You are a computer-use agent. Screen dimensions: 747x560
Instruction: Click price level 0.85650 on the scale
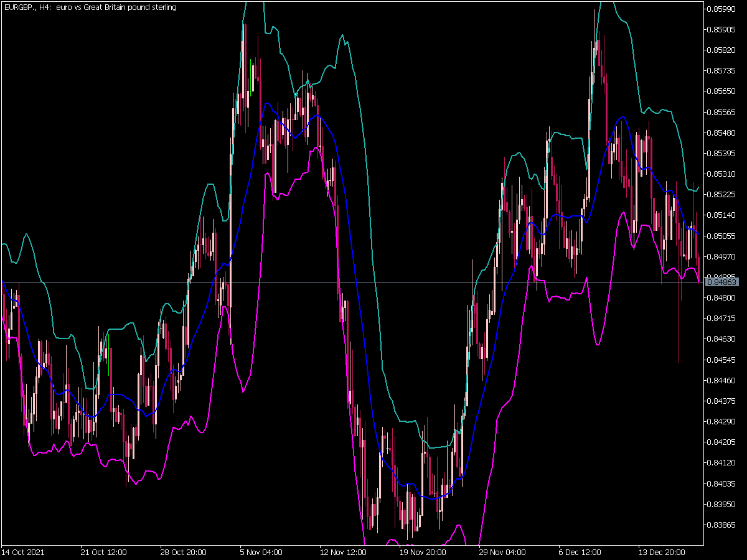point(722,91)
